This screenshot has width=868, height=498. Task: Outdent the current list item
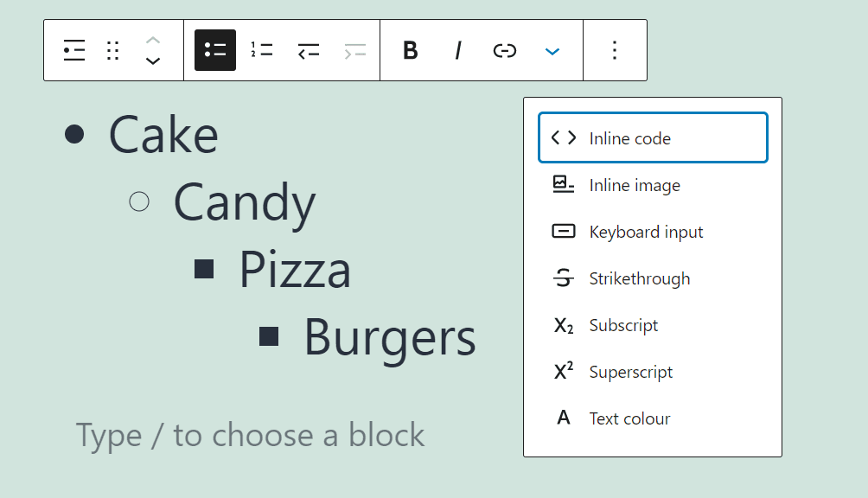point(308,50)
